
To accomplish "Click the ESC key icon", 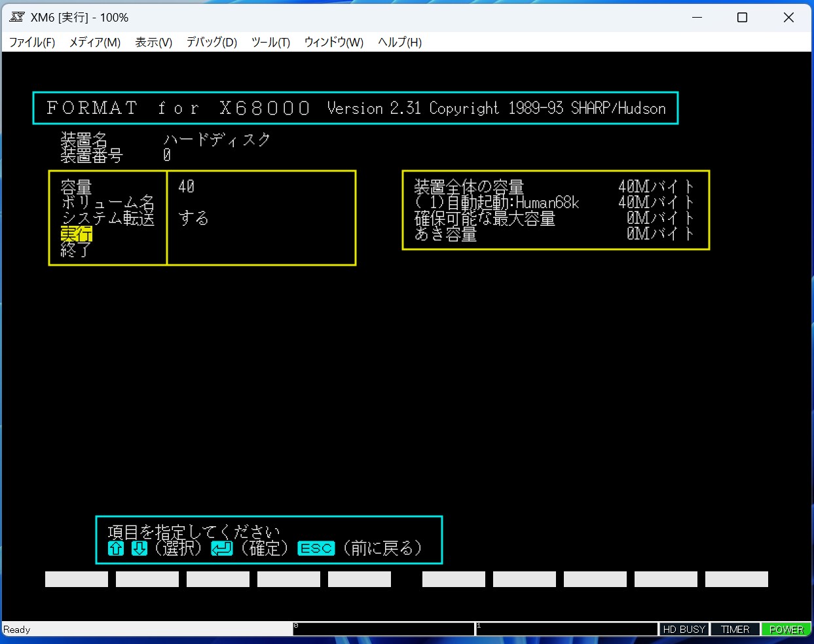I will pyautogui.click(x=316, y=548).
